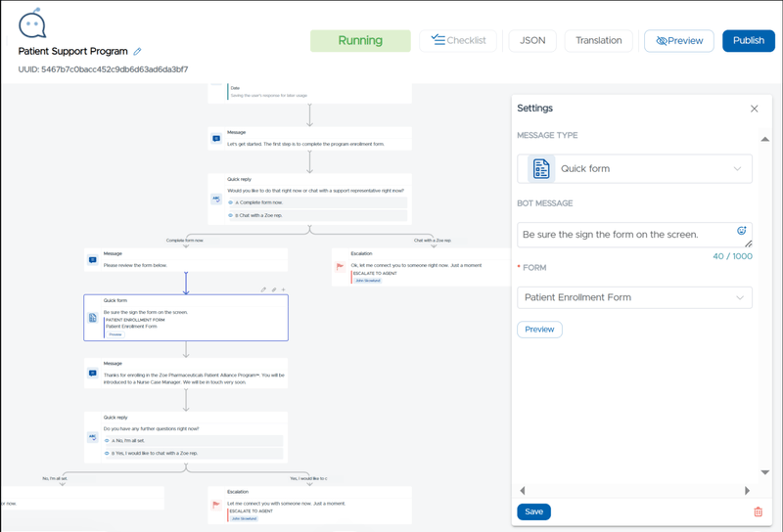Click the Settings scroll left arrow
The height and width of the screenshot is (532, 783).
(523, 491)
